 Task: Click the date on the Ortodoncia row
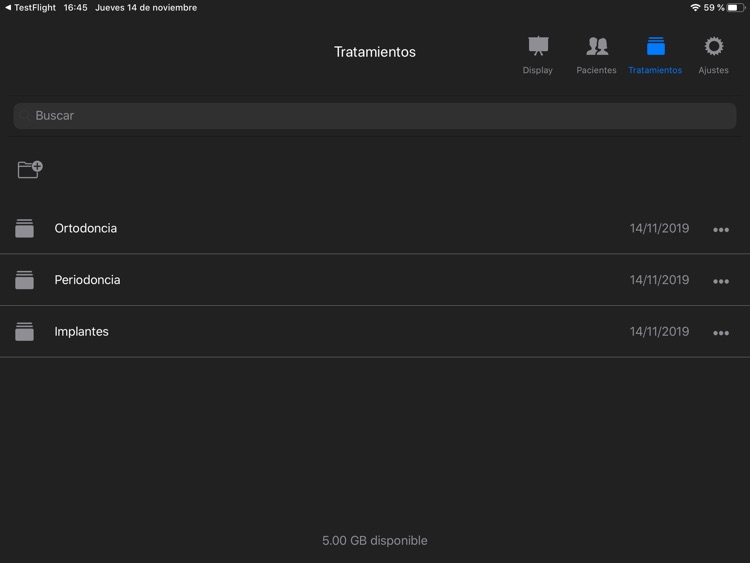659,228
